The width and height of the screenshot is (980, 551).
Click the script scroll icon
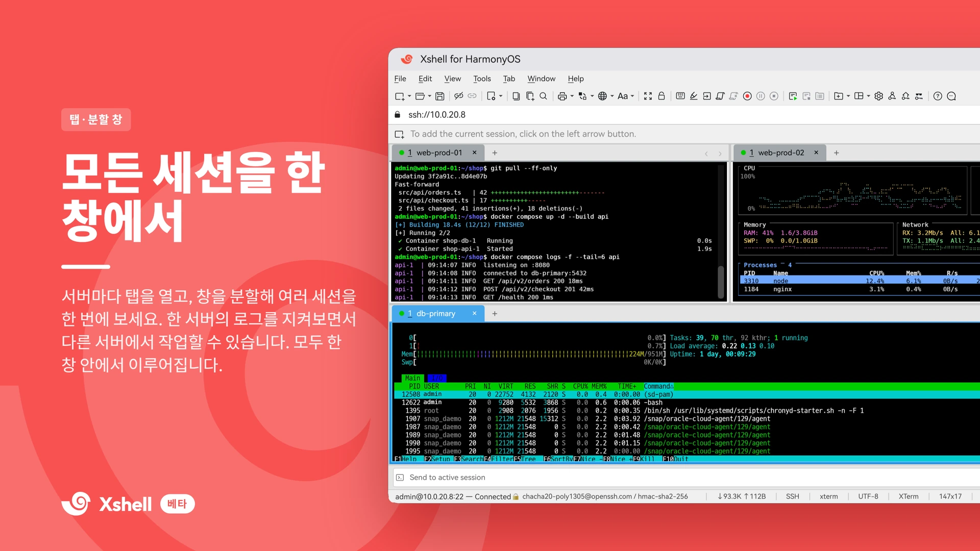[720, 96]
